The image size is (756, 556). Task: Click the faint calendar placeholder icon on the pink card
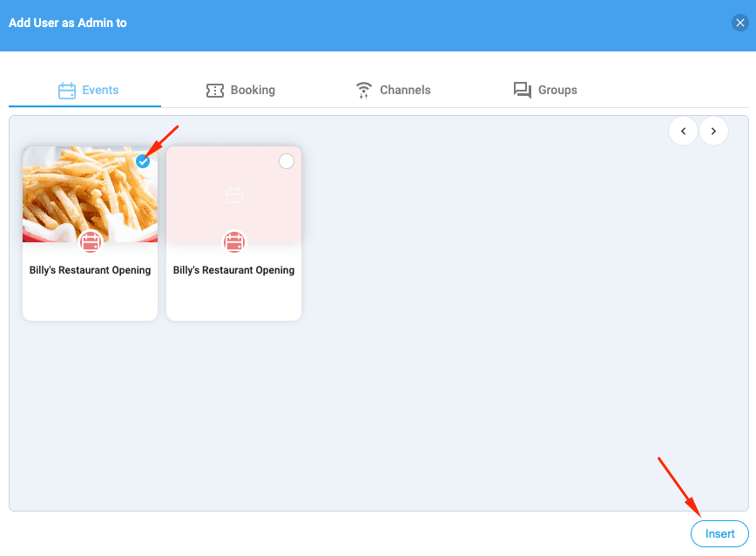(x=233, y=195)
